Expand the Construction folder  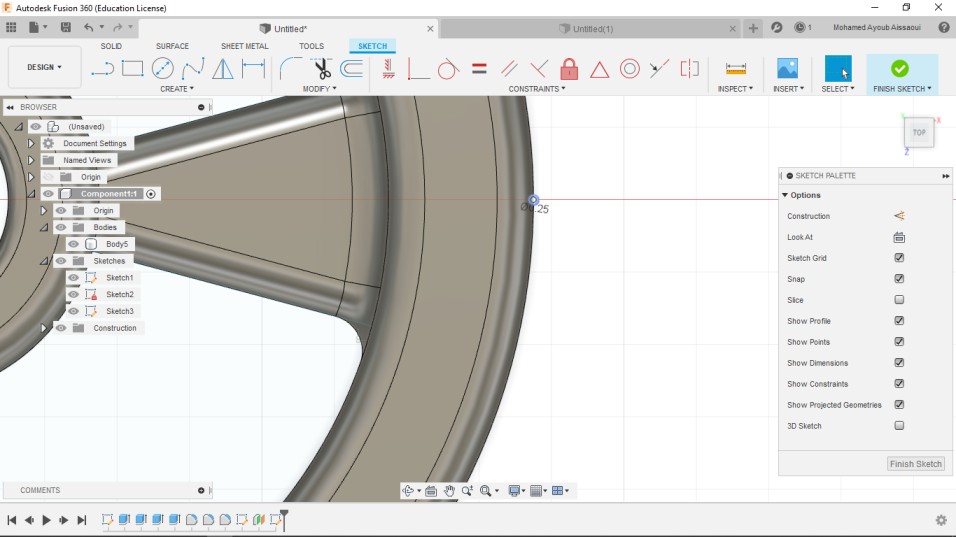tap(44, 328)
